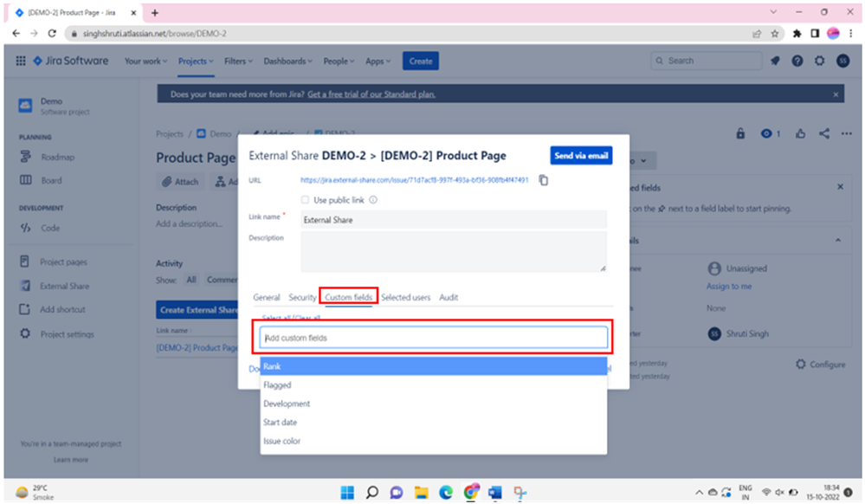865x504 pixels.
Task: Open External Share in the sidebar
Action: click(65, 286)
